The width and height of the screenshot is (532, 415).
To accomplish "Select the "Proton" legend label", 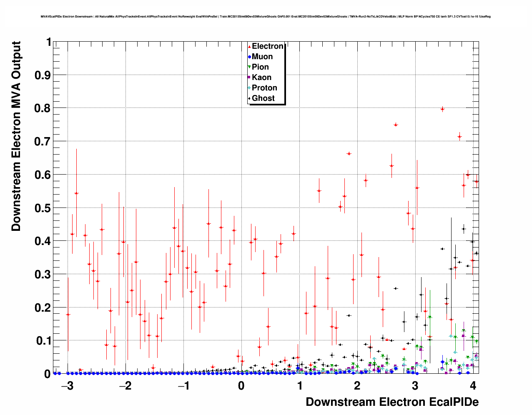I will point(264,88).
